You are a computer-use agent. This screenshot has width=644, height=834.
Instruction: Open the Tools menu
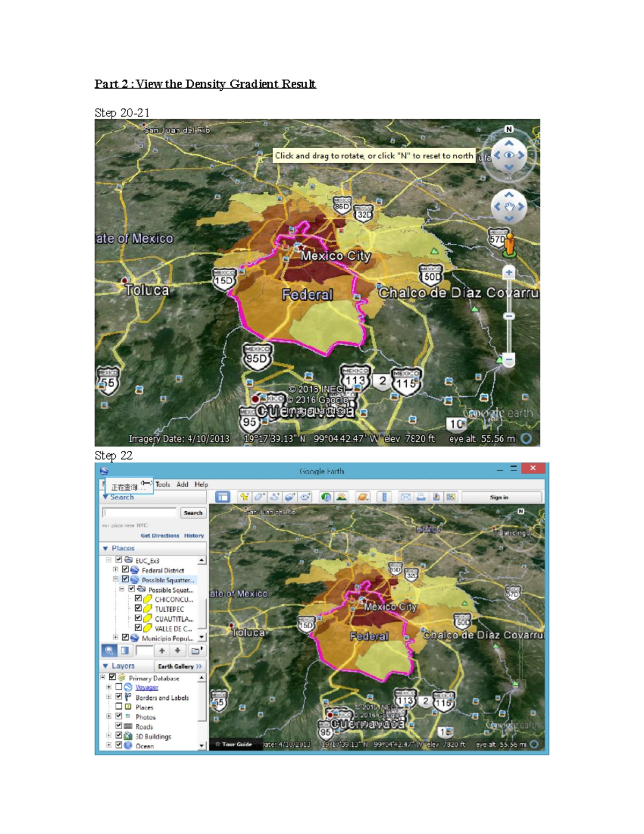pos(163,484)
